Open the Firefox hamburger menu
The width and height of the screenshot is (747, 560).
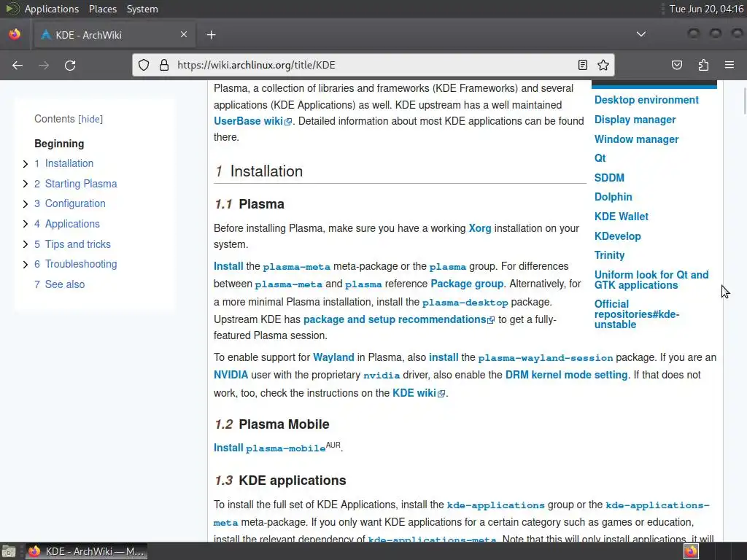729,65
